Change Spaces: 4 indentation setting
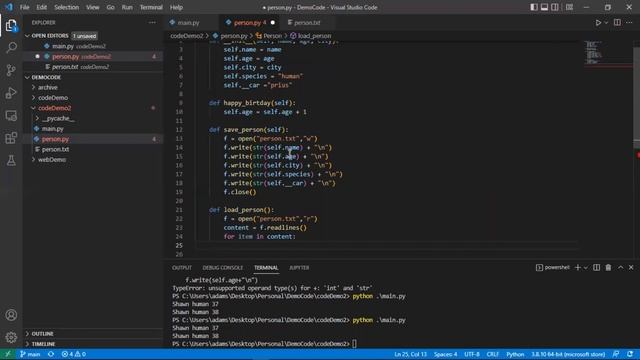Image resolution: width=640 pixels, height=360 pixels. tap(445, 354)
